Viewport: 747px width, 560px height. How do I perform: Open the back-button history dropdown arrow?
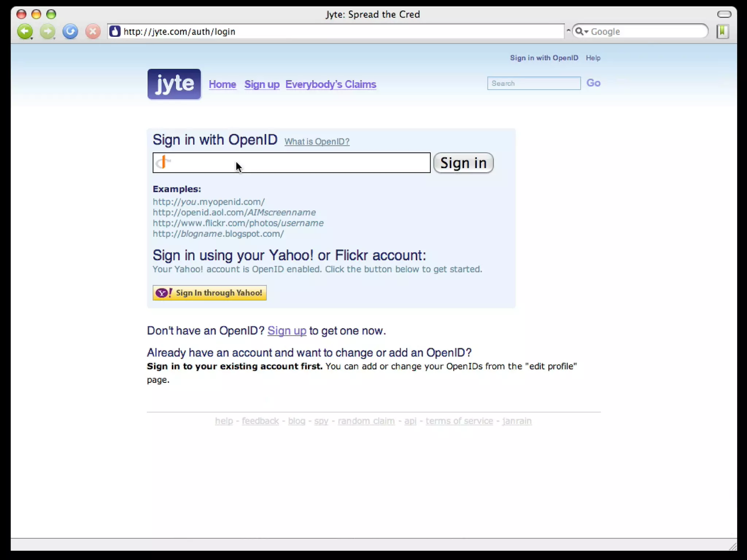32,38
